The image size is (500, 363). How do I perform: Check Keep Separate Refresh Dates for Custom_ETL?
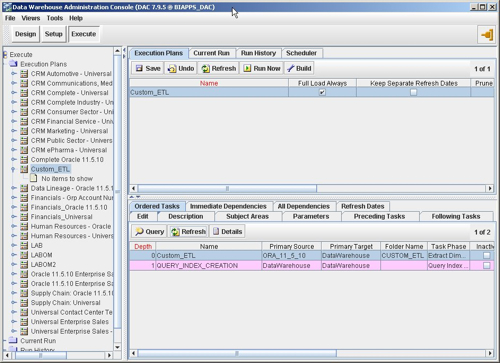coord(413,92)
